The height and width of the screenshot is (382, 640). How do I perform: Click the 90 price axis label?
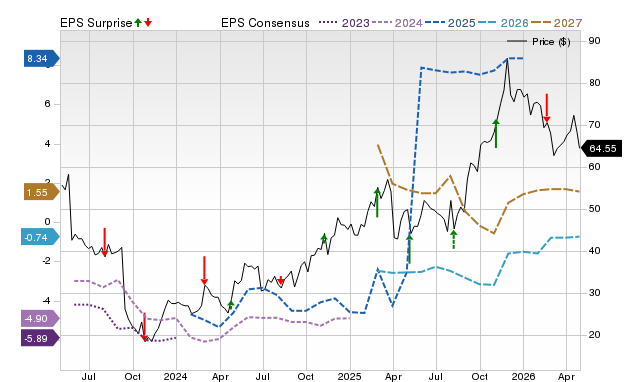[x=594, y=41]
